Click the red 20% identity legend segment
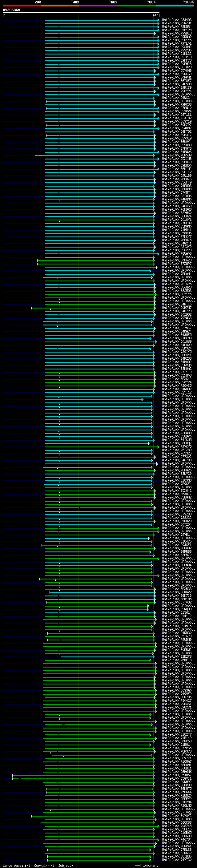The height and width of the screenshot is (868, 197). click(x=22, y=6)
